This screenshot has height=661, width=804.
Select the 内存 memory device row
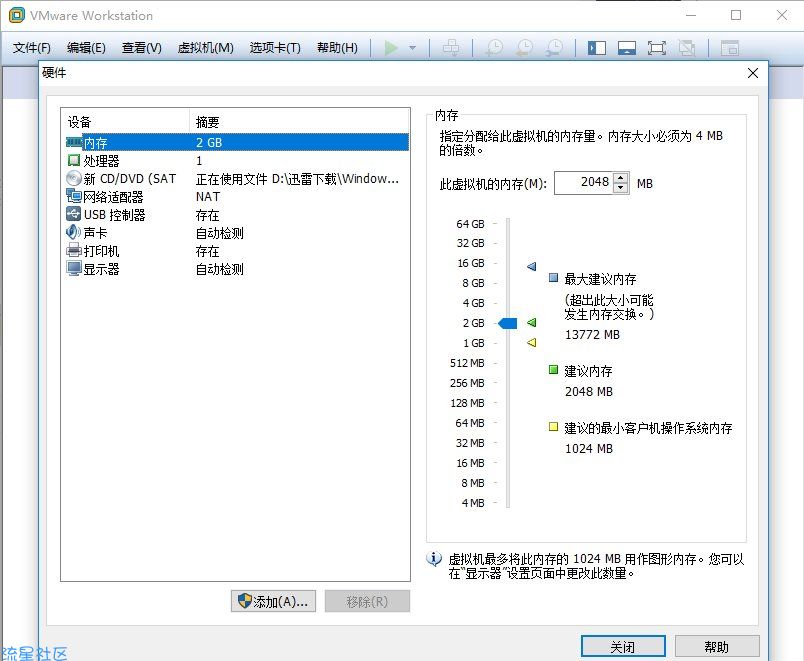(x=237, y=142)
